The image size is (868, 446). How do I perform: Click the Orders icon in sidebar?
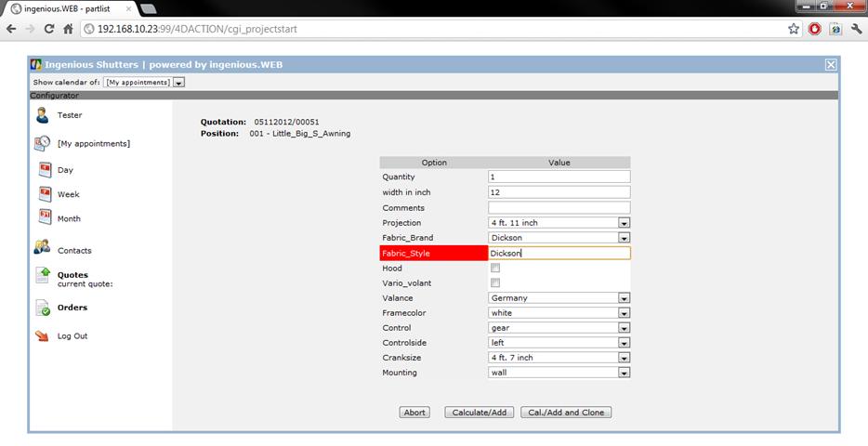(42, 308)
